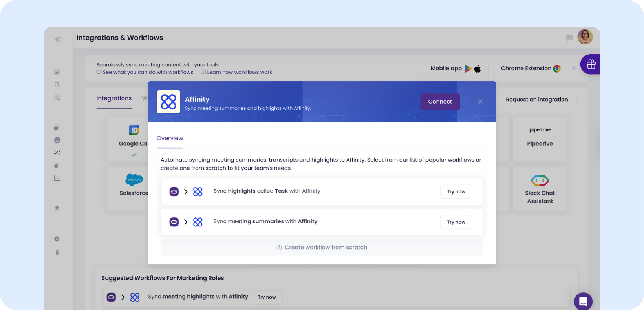Viewport: 644px width, 310px height.
Task: Click Create workflow from scratch
Action: pos(322,248)
